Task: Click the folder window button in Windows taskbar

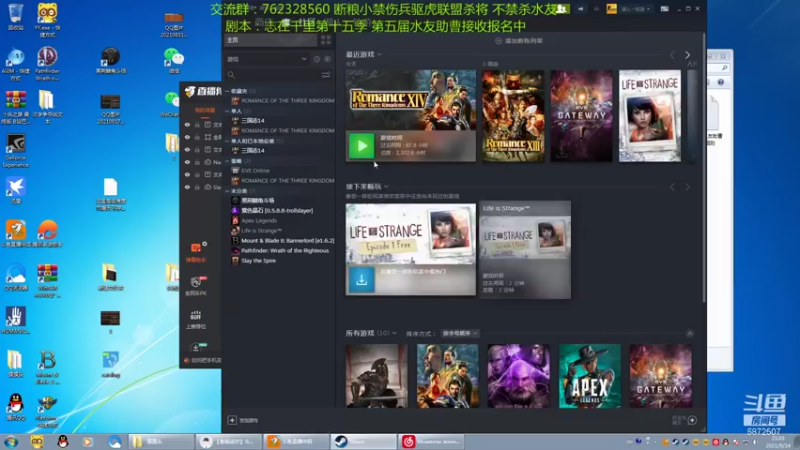Action: [161, 441]
